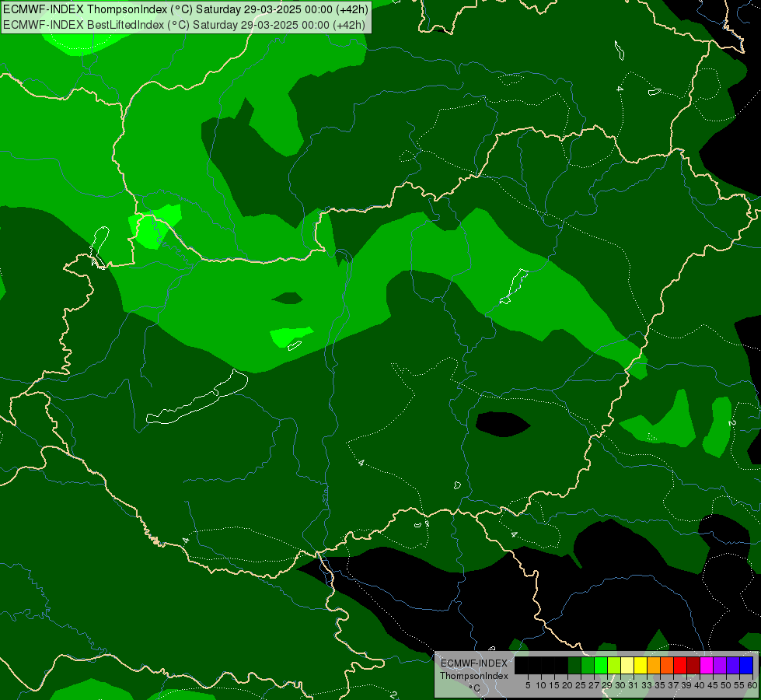Select the dark red 39-40 legend swatch
The image size is (761, 700).
click(x=693, y=665)
